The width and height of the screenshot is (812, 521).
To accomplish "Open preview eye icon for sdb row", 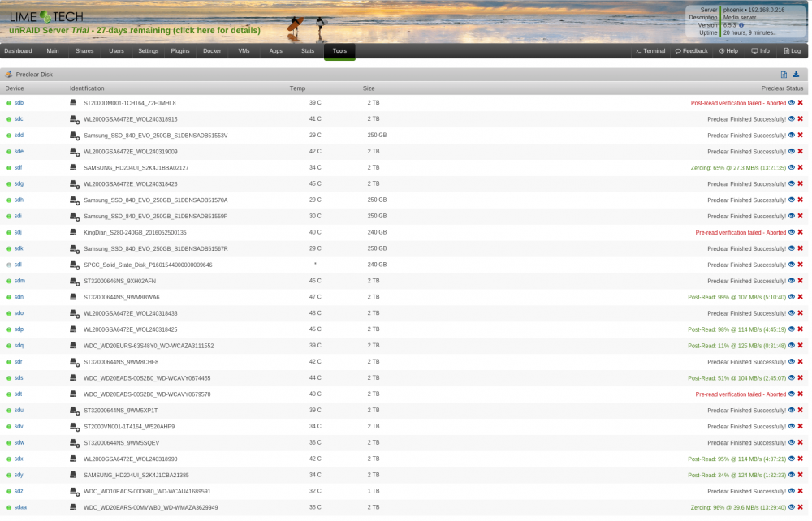I will [x=791, y=103].
